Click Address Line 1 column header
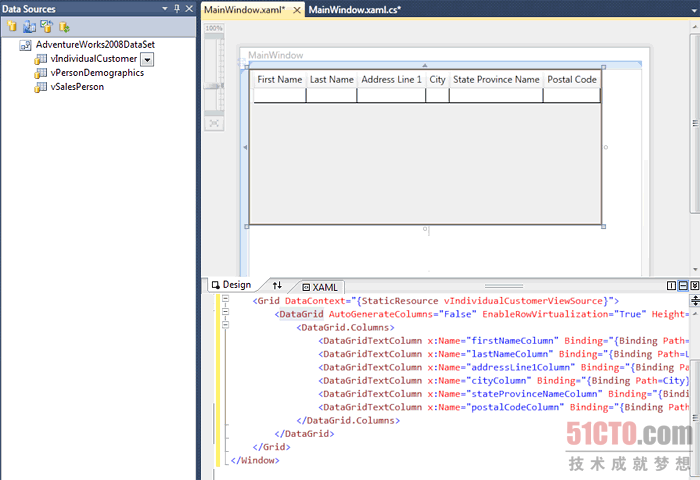This screenshot has width=700, height=480. (392, 79)
